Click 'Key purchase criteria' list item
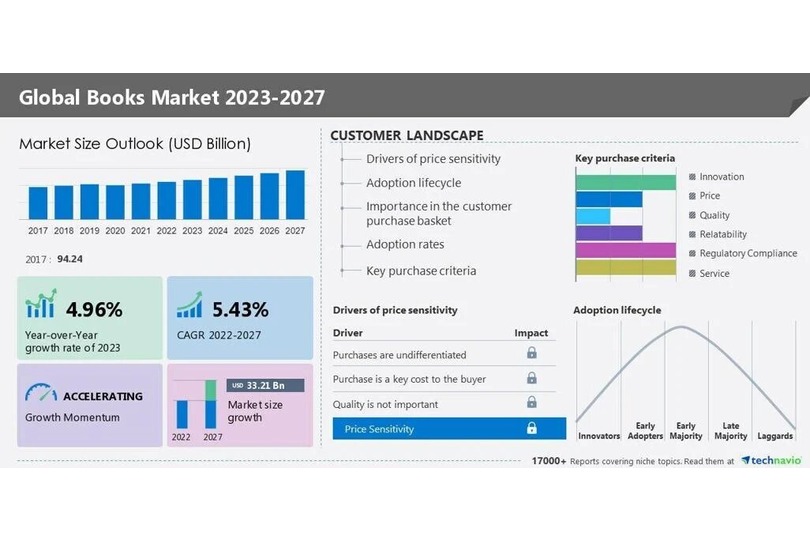Viewport: 810px width, 540px height. (x=421, y=271)
